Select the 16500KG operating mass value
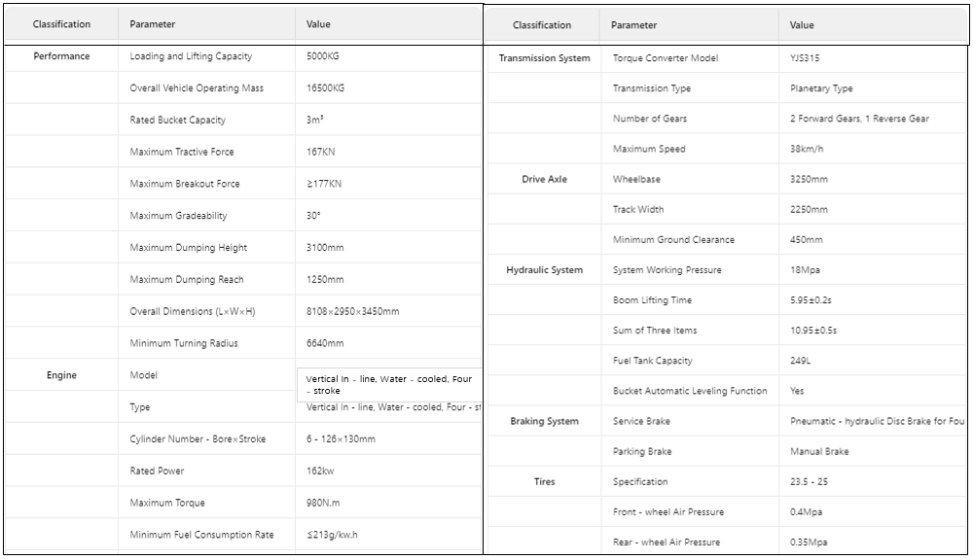 tap(325, 88)
